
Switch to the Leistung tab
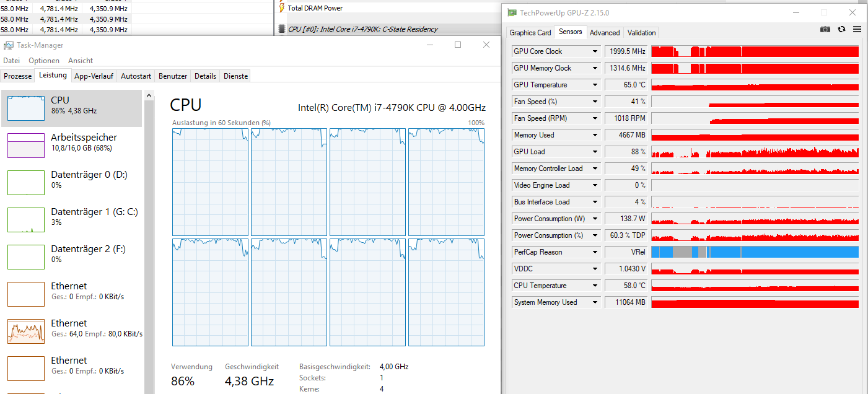pyautogui.click(x=53, y=76)
